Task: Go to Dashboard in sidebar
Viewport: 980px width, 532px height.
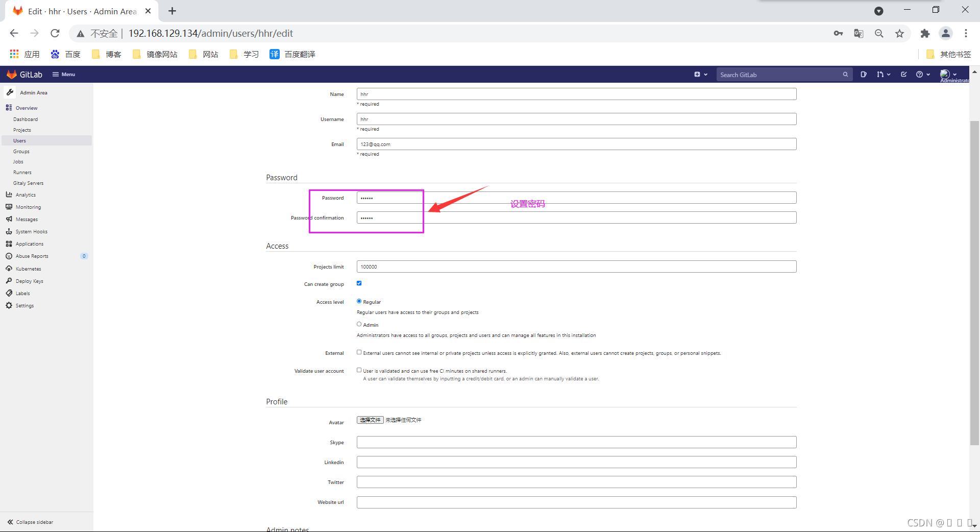Action: 26,119
